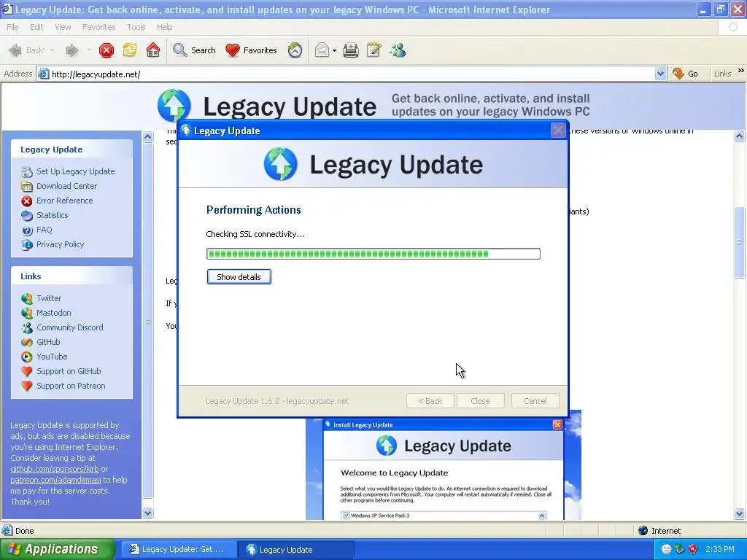Click the red shield tray icon

tap(693, 549)
